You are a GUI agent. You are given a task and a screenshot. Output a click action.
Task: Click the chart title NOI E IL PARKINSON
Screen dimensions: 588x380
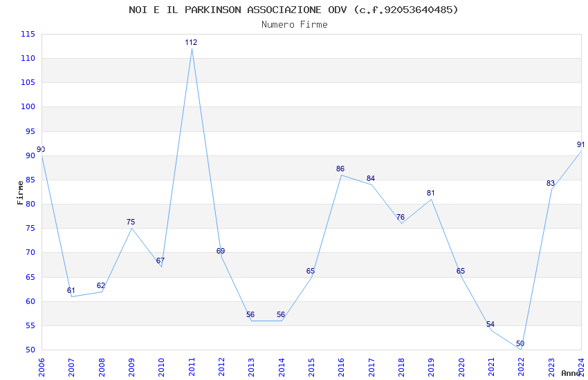coord(293,10)
